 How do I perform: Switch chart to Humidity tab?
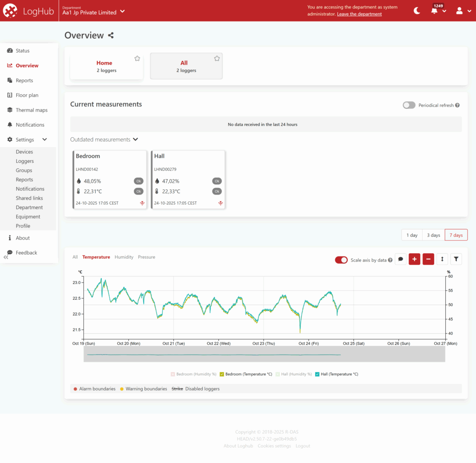124,257
